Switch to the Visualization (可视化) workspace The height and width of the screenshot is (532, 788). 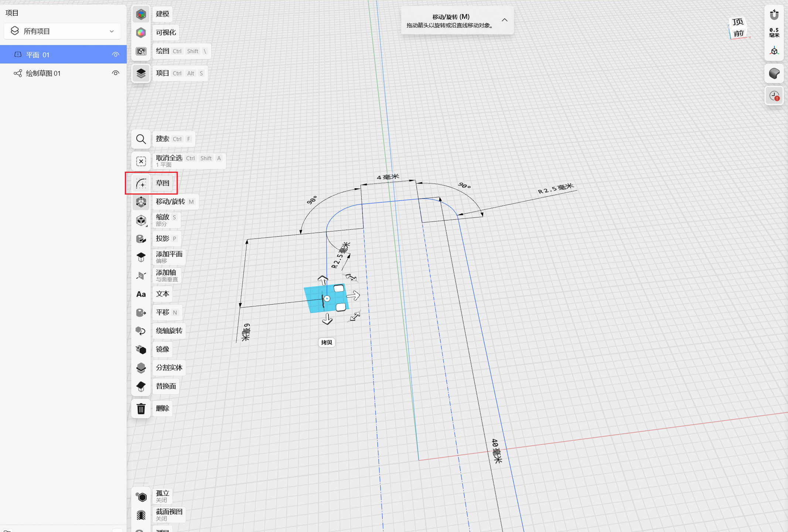141,32
